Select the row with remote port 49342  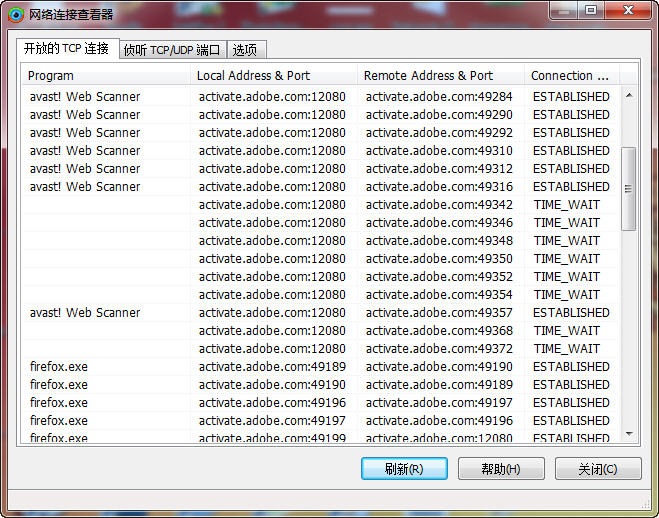click(x=320, y=205)
